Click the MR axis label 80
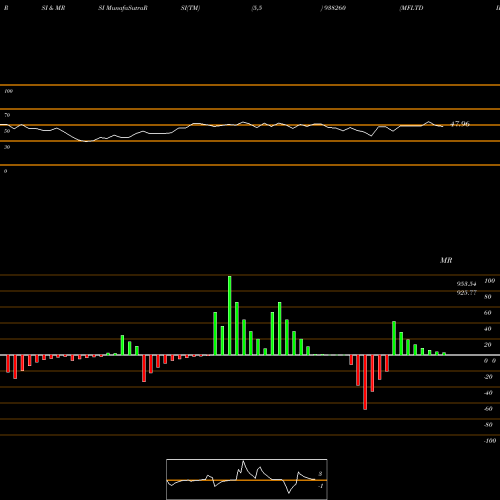 (488, 297)
